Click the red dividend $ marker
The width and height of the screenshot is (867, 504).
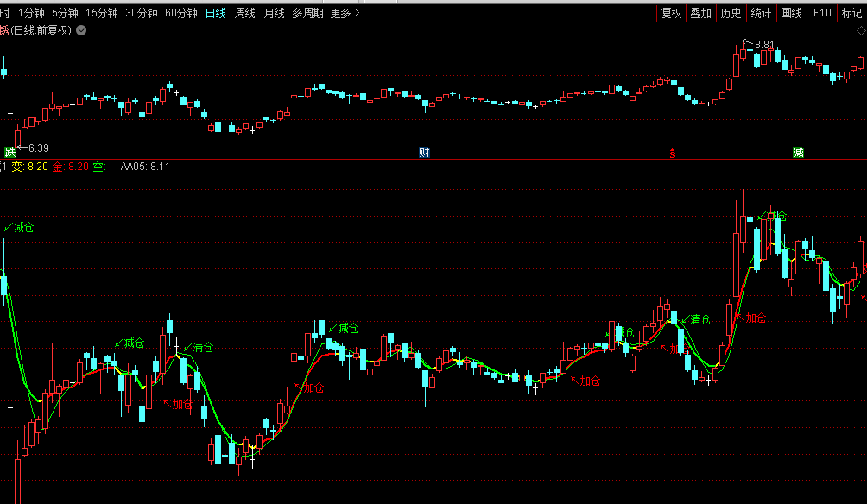[672, 153]
